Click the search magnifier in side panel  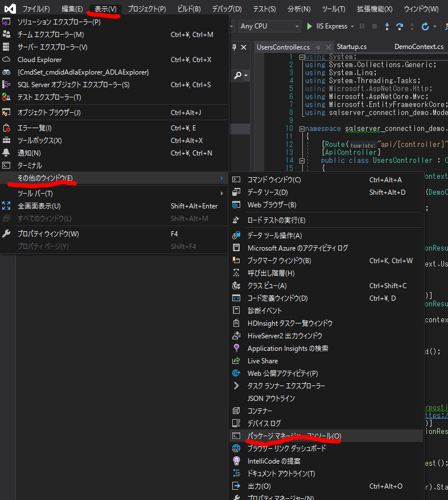coord(238,75)
